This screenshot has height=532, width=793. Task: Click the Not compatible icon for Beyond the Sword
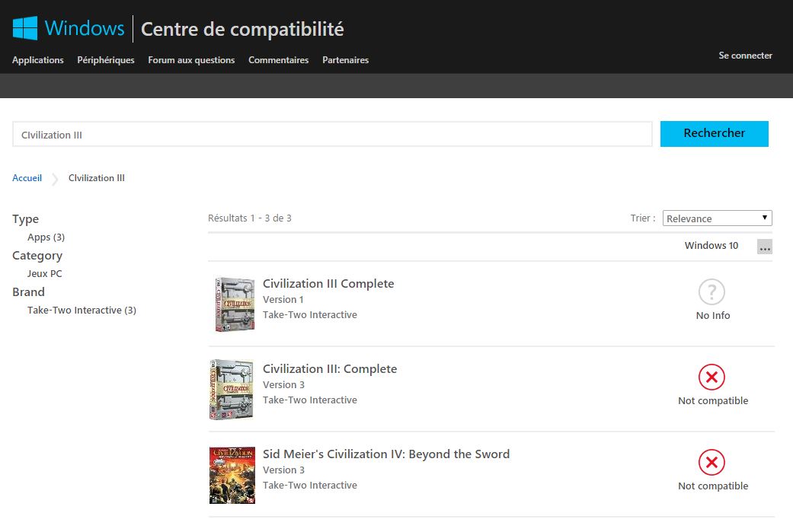(x=712, y=462)
